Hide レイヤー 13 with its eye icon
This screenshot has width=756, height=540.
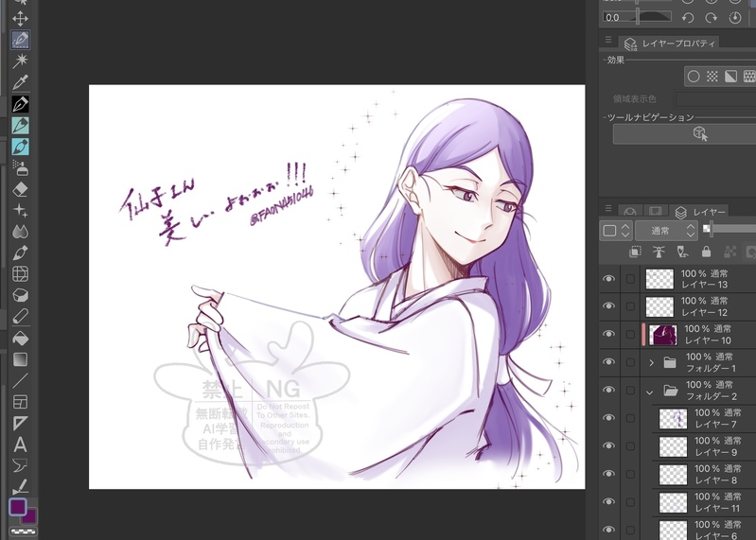click(x=609, y=278)
